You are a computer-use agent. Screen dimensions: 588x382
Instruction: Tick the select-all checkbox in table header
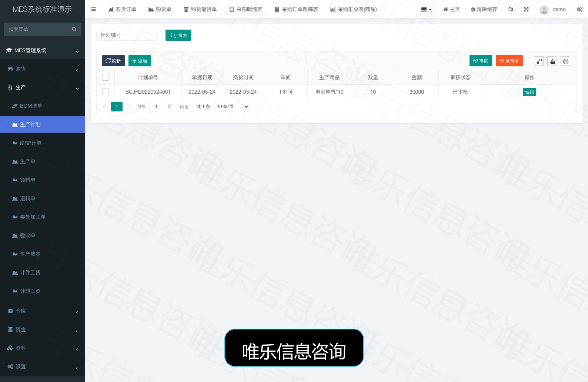pos(106,77)
